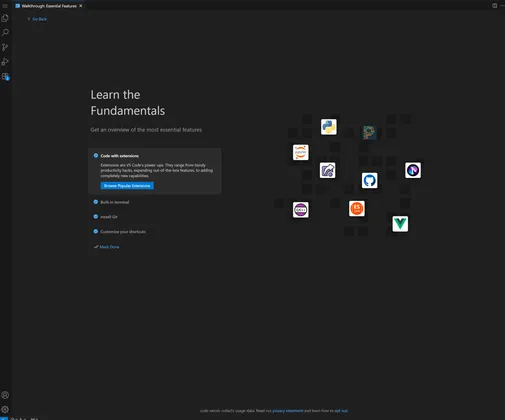Click the Jupyter extension icon
The height and width of the screenshot is (420, 505).
pos(301,152)
